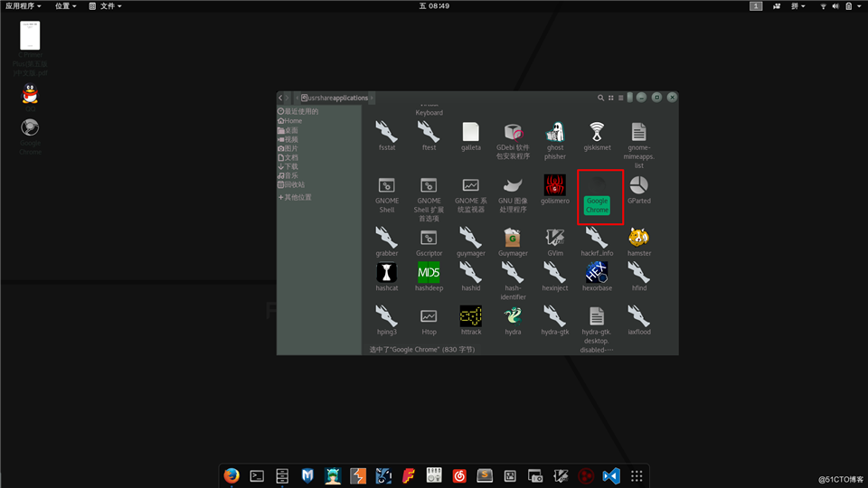Open the 拼 input method dropdown
This screenshot has width=868, height=488.
(797, 6)
